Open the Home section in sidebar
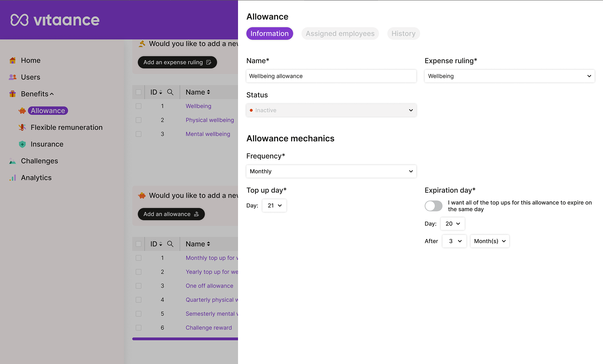Screen dimensions: 603x364 coord(13,60)
